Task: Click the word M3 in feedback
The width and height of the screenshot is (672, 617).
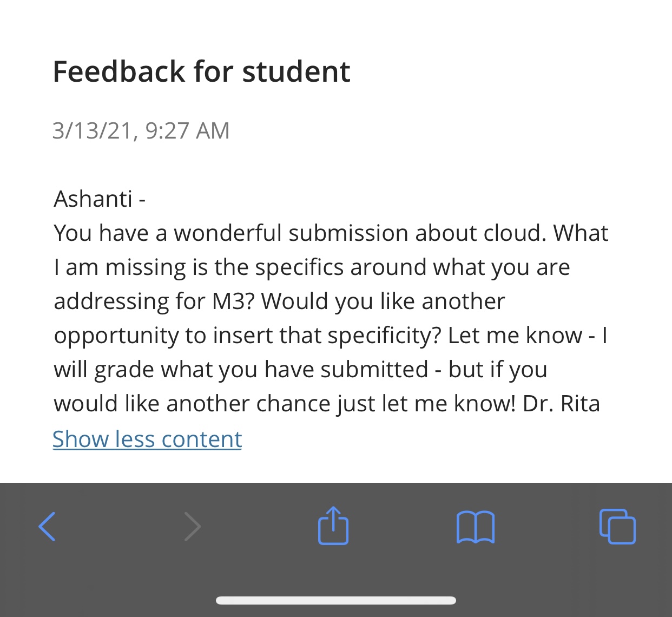Action: click(x=228, y=301)
